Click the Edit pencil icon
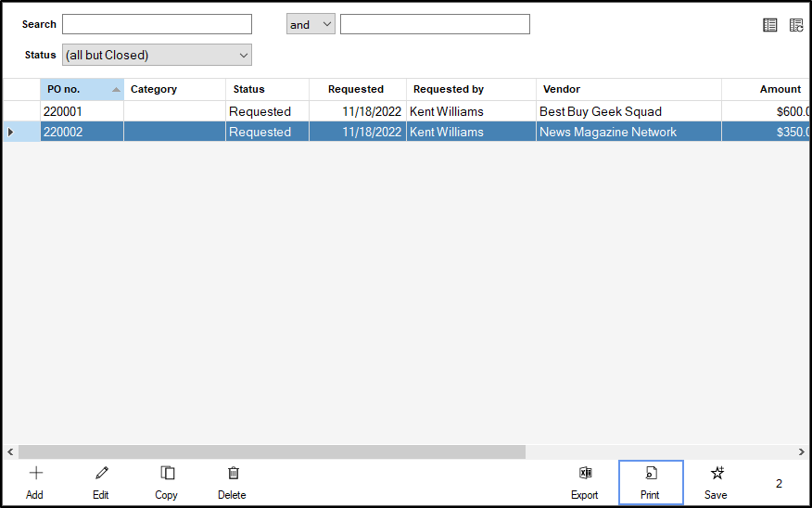 pos(101,474)
